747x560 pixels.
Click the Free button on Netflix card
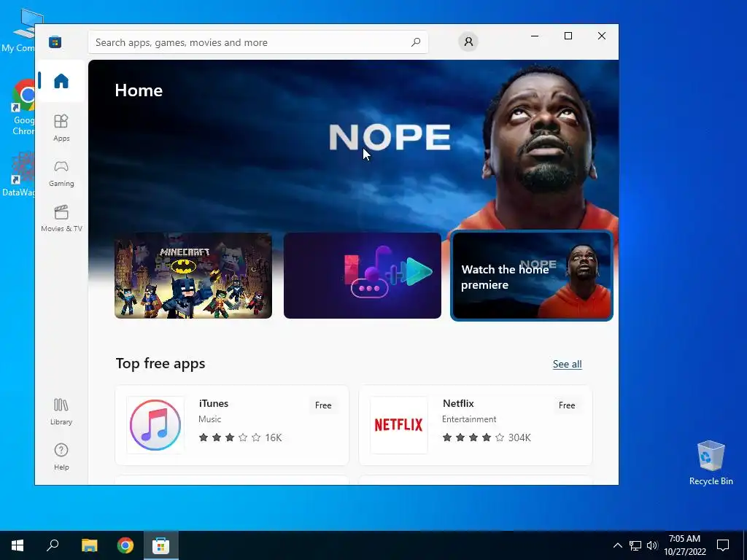click(x=566, y=405)
